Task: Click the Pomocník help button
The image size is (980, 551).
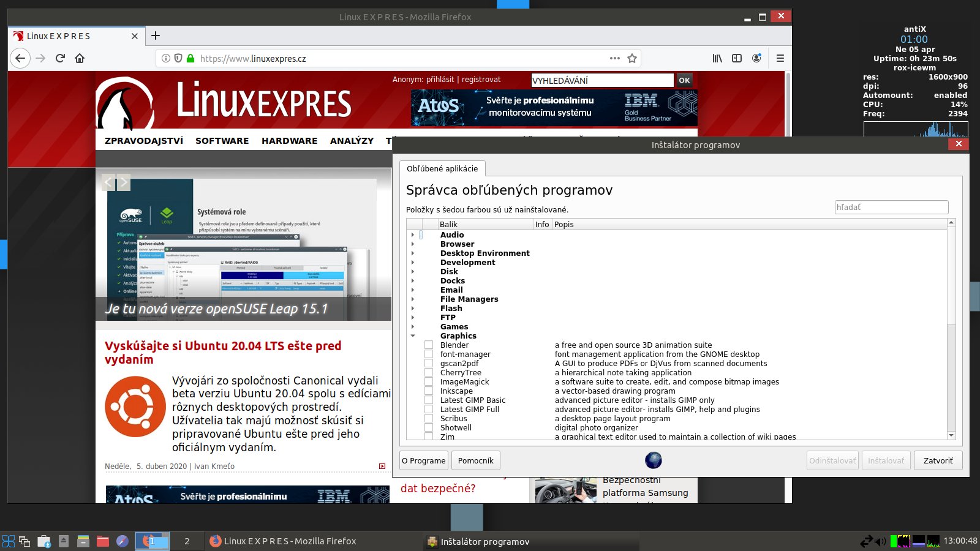Action: point(476,460)
